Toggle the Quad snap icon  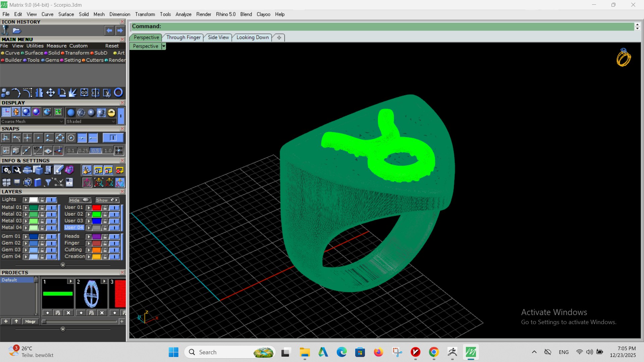60,138
